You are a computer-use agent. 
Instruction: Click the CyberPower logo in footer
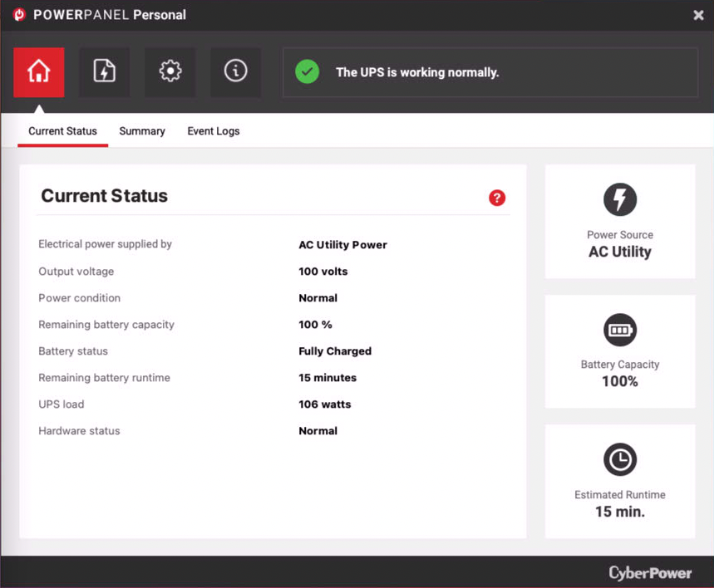pos(650,573)
